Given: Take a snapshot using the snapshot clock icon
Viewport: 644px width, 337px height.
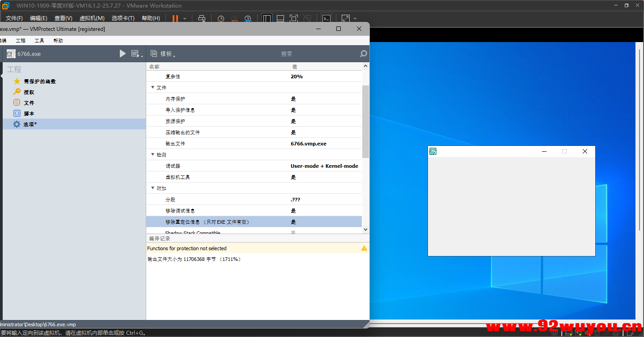Looking at the screenshot, I should [x=220, y=19].
